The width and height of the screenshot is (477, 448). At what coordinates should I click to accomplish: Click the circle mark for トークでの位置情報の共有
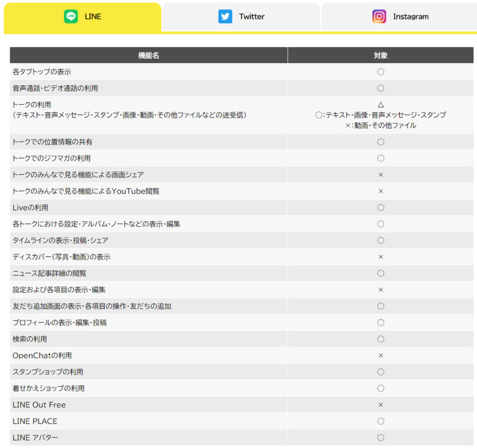tap(381, 142)
